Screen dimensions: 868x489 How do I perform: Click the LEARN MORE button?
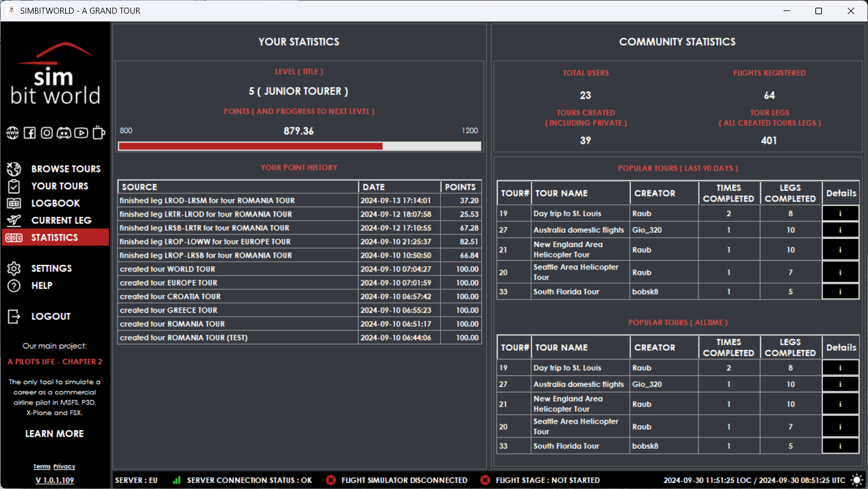click(x=54, y=434)
